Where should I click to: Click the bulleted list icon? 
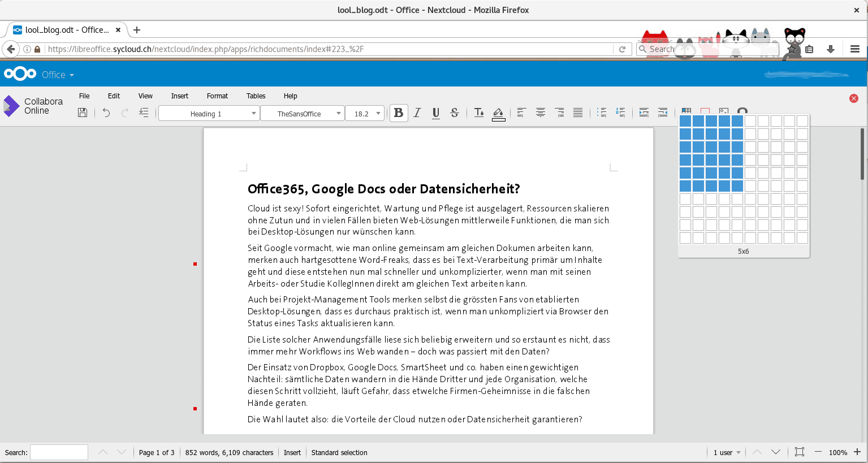602,113
